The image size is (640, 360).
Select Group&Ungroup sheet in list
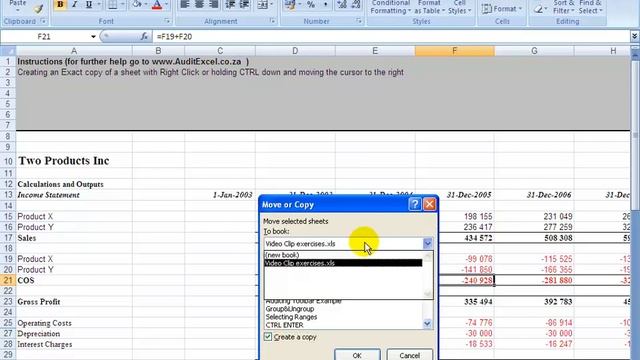tap(343, 309)
